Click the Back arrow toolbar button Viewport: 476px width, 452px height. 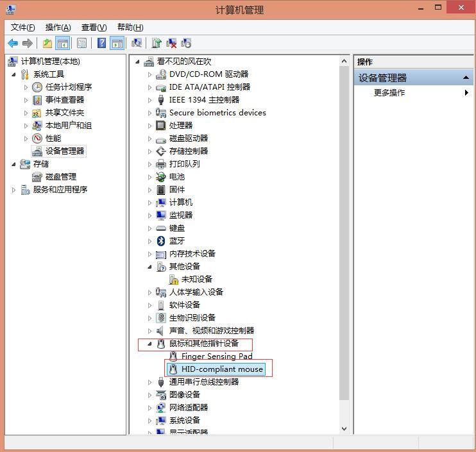[x=12, y=43]
